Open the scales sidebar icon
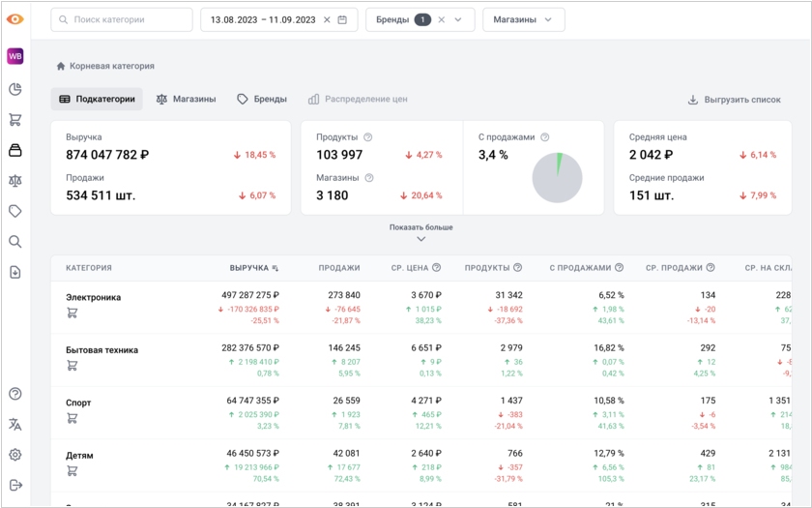 pos(15,180)
